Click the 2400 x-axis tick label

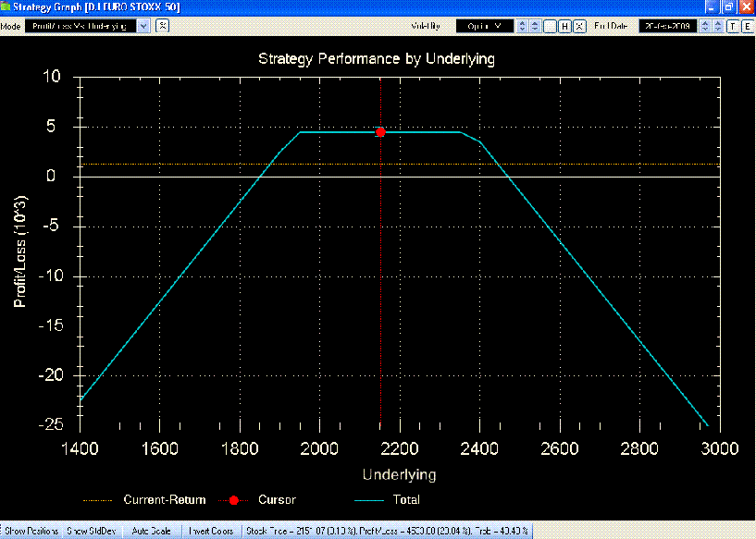[x=479, y=448]
